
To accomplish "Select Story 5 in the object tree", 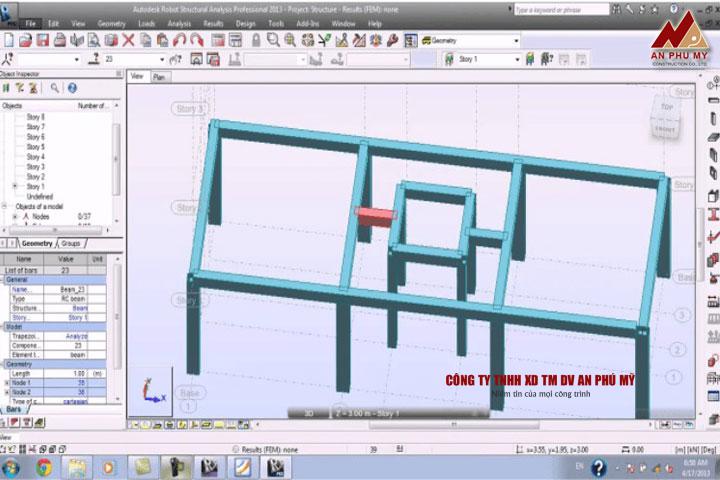I will click(x=35, y=147).
